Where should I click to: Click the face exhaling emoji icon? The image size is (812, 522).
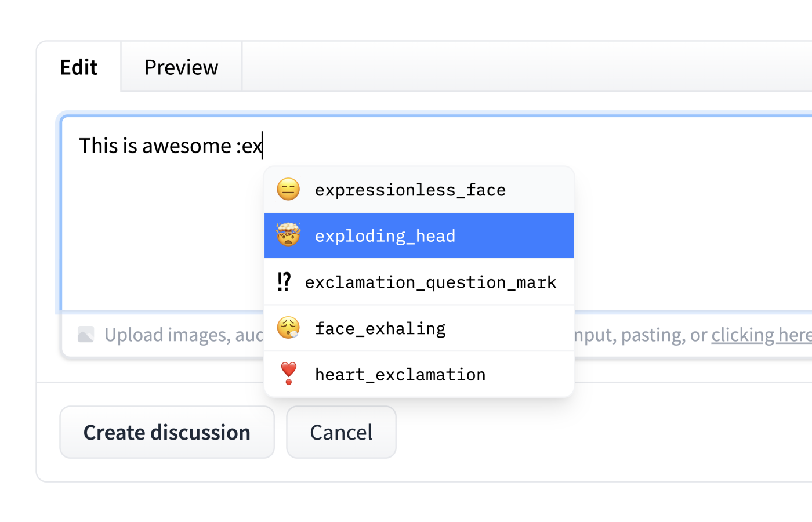pyautogui.click(x=288, y=328)
